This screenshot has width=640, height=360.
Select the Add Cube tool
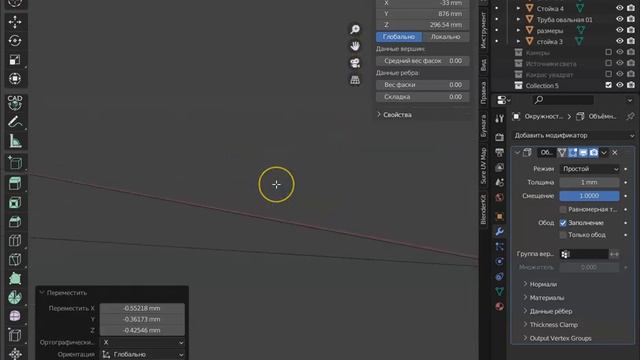(15, 162)
